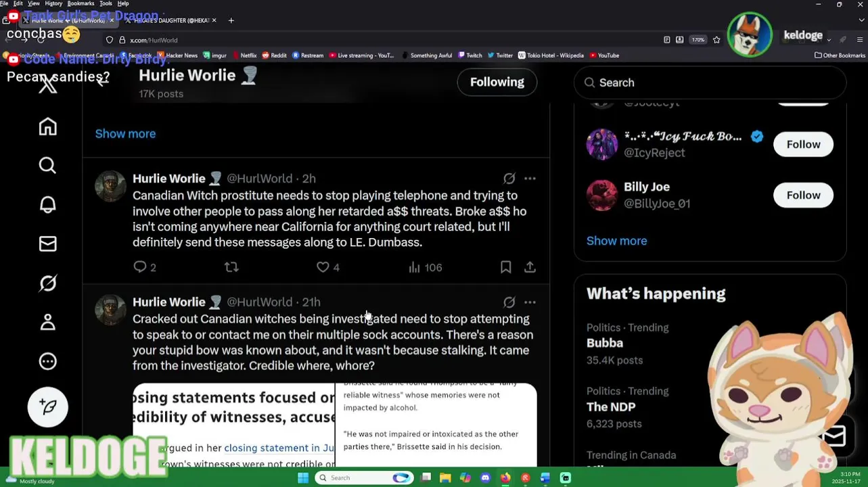Open Tools menu in Firefox
This screenshot has height=487, width=868.
(x=106, y=3)
